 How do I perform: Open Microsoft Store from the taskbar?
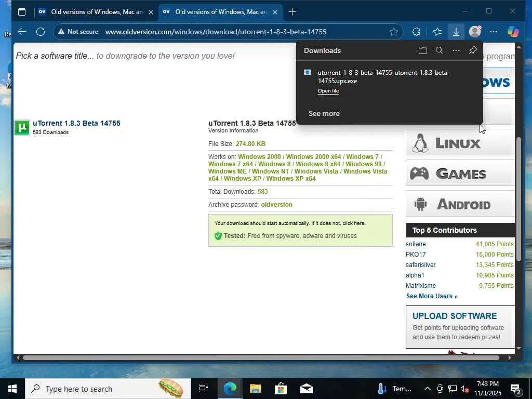coord(281,389)
